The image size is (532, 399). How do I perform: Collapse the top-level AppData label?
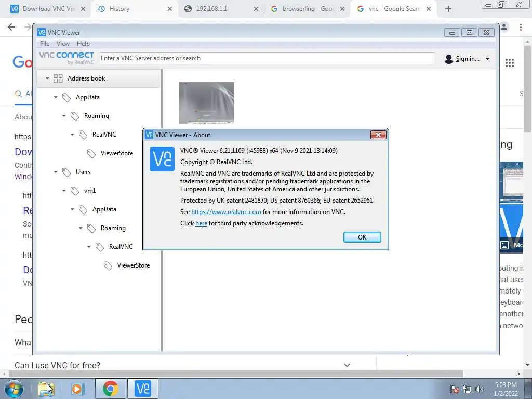coord(56,97)
